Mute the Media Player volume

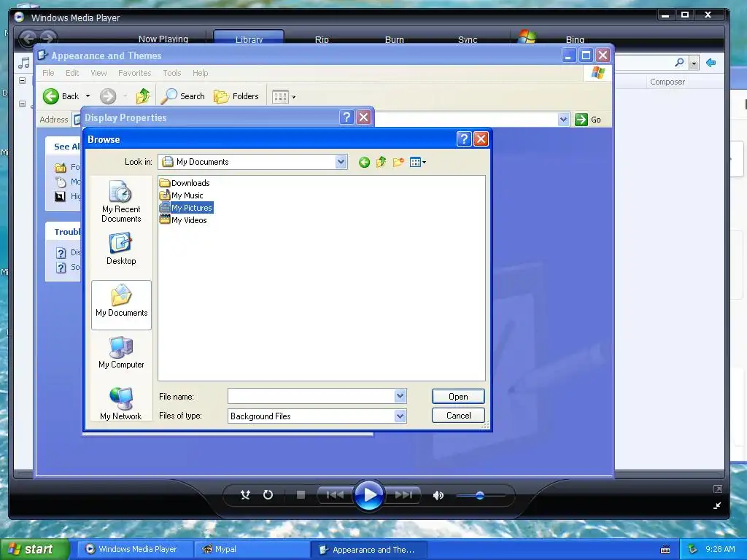pos(438,495)
